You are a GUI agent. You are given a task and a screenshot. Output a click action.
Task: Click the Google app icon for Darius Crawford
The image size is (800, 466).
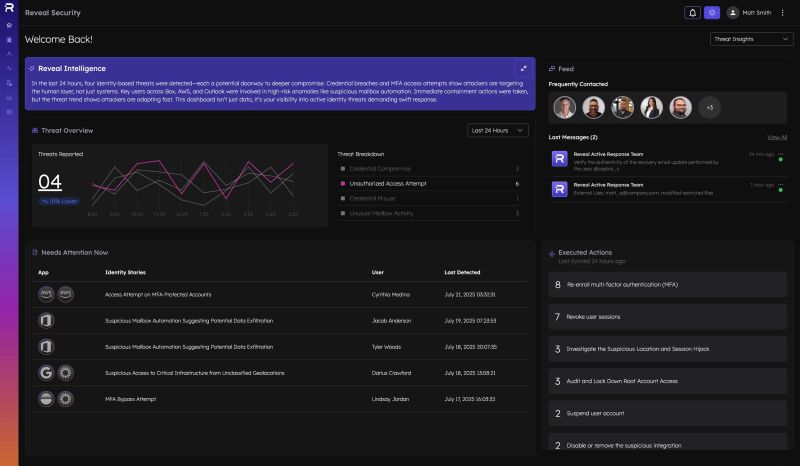46,372
